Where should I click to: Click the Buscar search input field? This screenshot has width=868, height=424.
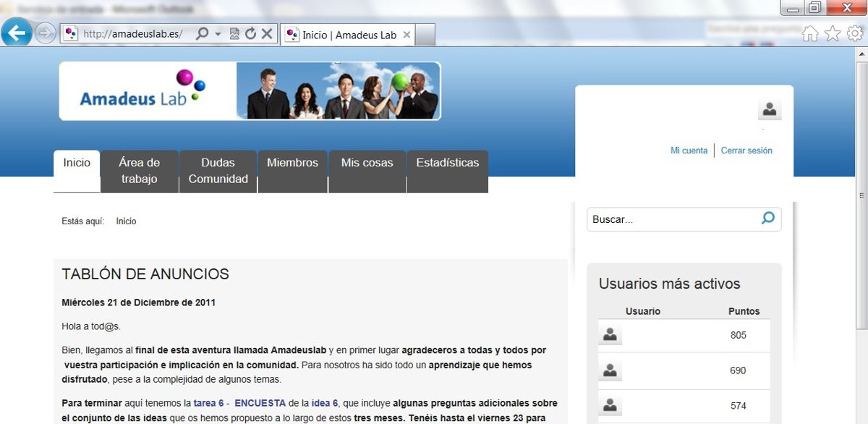coord(673,219)
